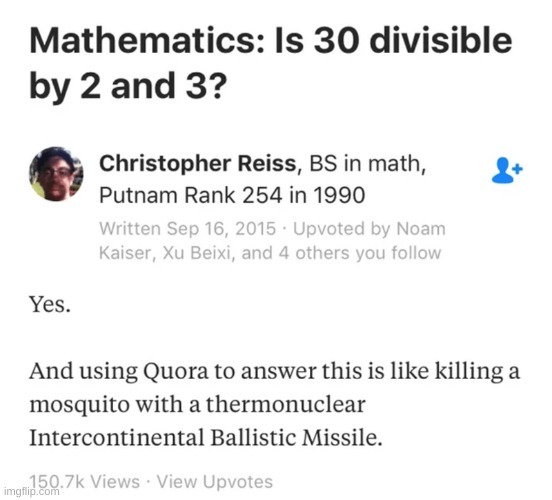Open the question about 30 divisible by 2 and 3
The image size is (552, 500).
click(x=270, y=63)
